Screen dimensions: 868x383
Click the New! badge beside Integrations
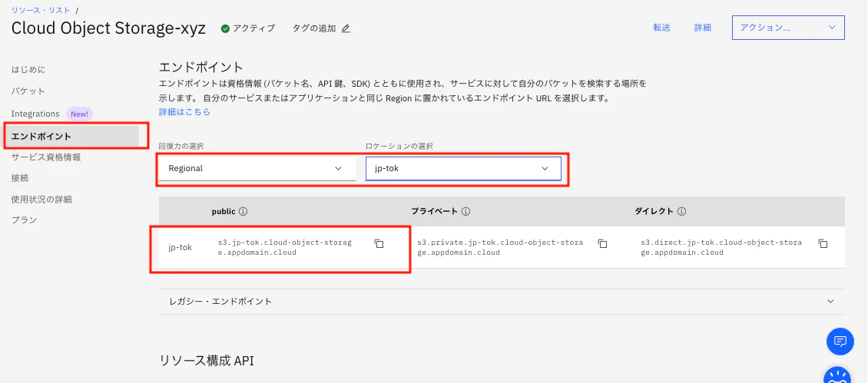[80, 114]
